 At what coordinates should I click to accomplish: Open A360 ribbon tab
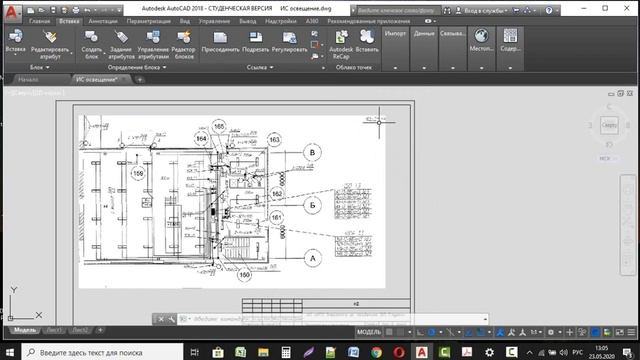tap(312, 21)
